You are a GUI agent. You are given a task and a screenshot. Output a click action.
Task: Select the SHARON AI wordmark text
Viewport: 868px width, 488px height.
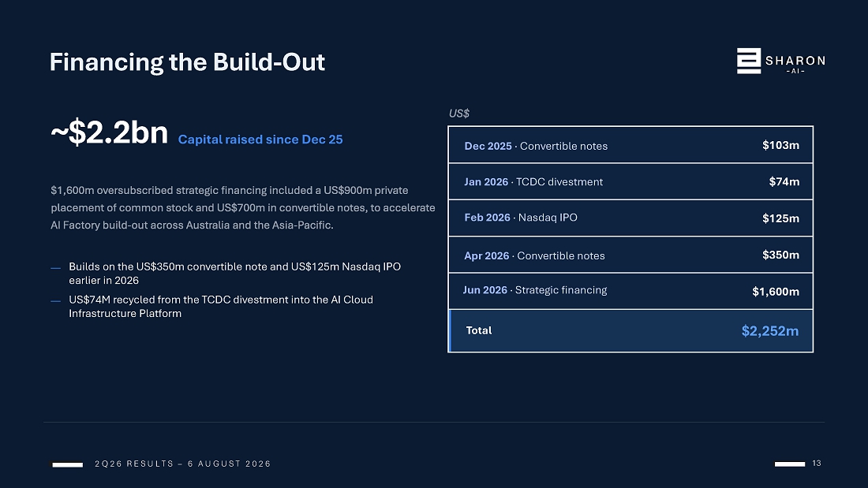(795, 64)
